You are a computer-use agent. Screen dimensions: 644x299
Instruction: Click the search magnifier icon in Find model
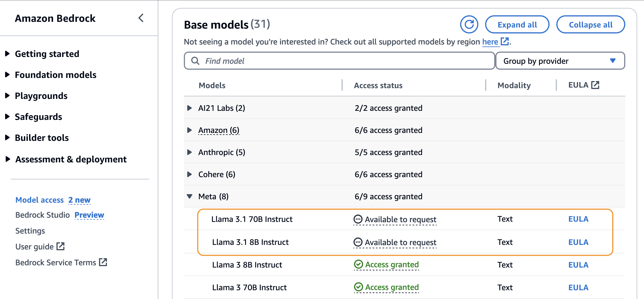[195, 61]
